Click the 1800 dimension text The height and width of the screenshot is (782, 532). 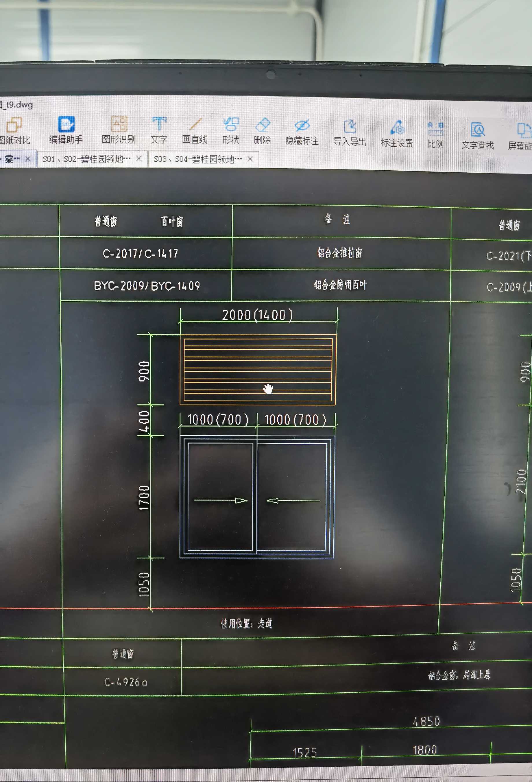(x=425, y=750)
